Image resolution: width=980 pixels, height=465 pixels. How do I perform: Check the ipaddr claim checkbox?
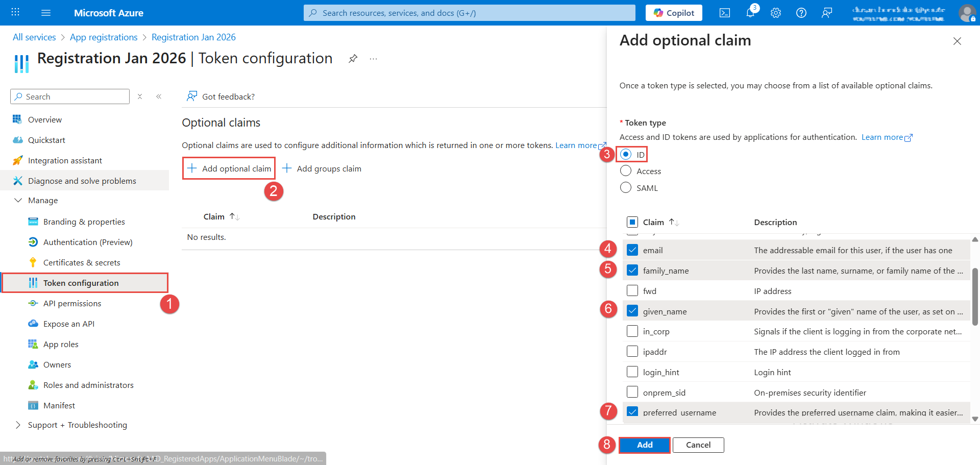click(632, 352)
